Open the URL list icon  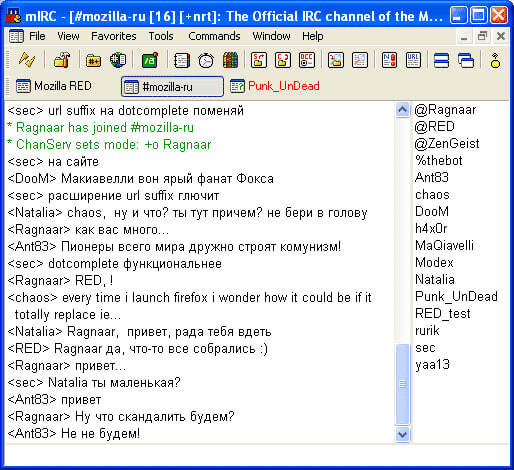(x=413, y=60)
